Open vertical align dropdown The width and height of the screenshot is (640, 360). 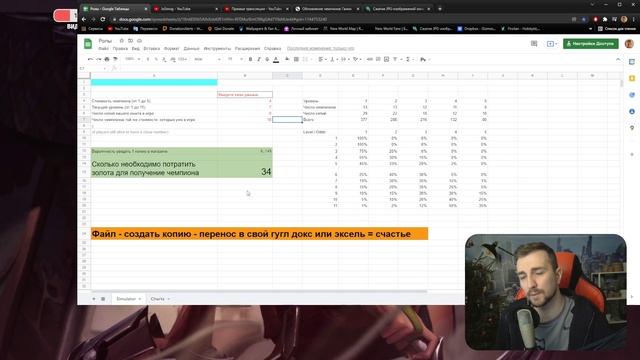click(333, 60)
